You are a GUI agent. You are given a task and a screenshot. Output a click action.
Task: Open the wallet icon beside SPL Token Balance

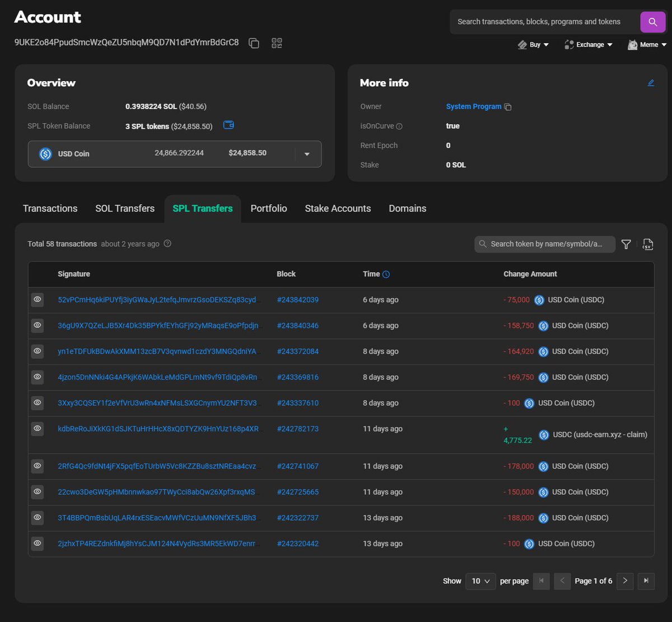228,125
